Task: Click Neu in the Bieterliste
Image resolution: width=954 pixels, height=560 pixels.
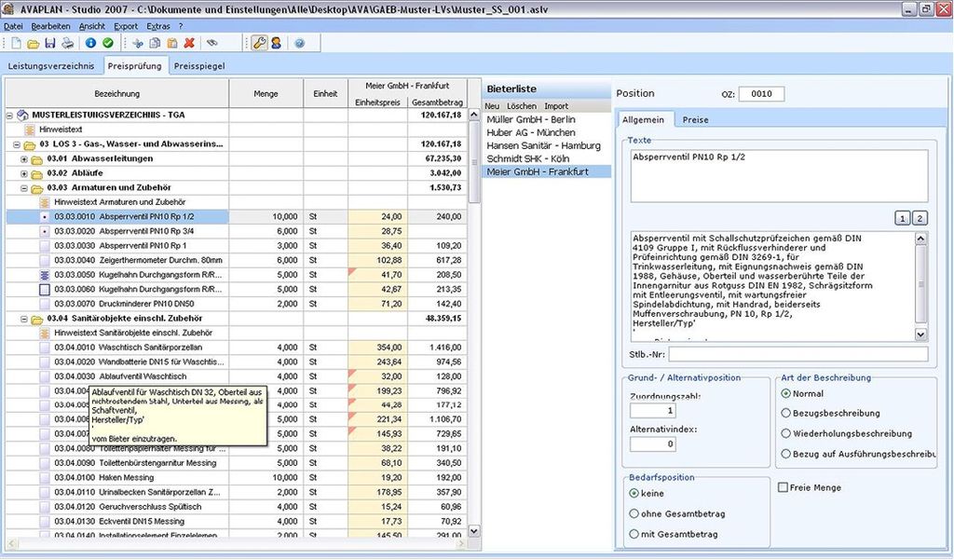Action: coord(492,106)
